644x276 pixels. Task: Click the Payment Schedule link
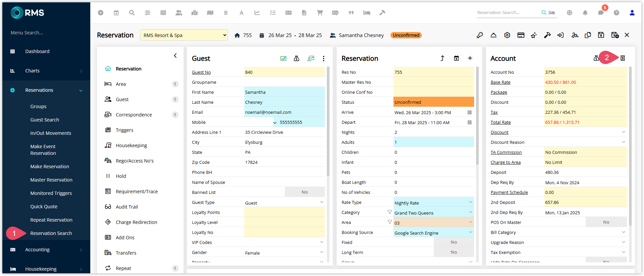click(x=509, y=193)
